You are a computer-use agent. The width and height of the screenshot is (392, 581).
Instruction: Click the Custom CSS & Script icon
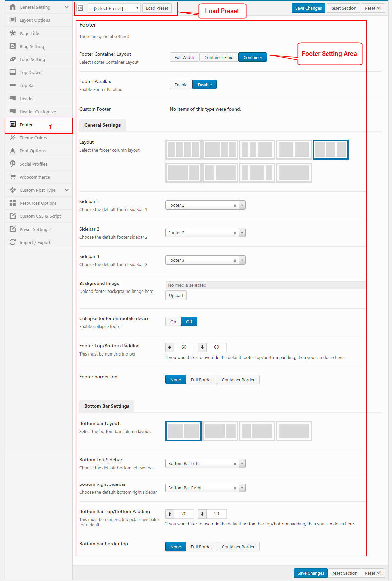(x=13, y=216)
